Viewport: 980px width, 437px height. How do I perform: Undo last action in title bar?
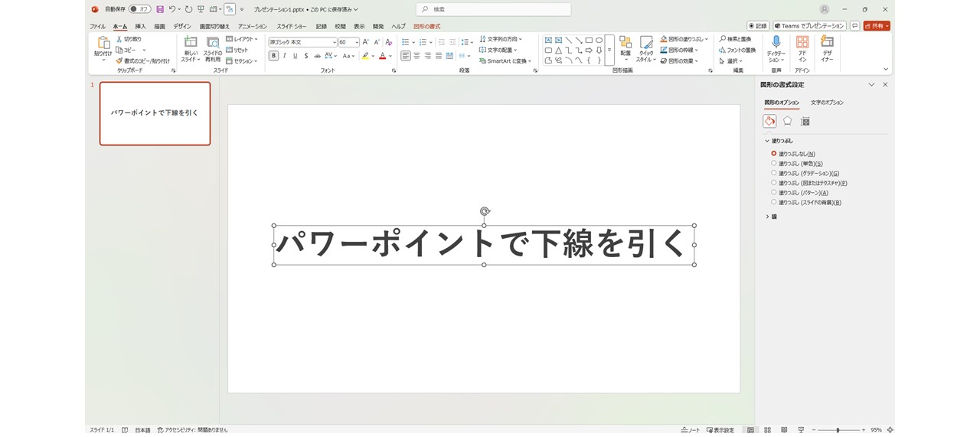(x=172, y=9)
